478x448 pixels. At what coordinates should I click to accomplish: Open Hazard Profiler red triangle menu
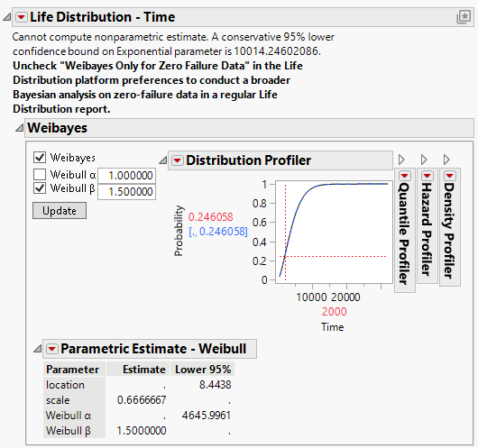[x=427, y=176]
